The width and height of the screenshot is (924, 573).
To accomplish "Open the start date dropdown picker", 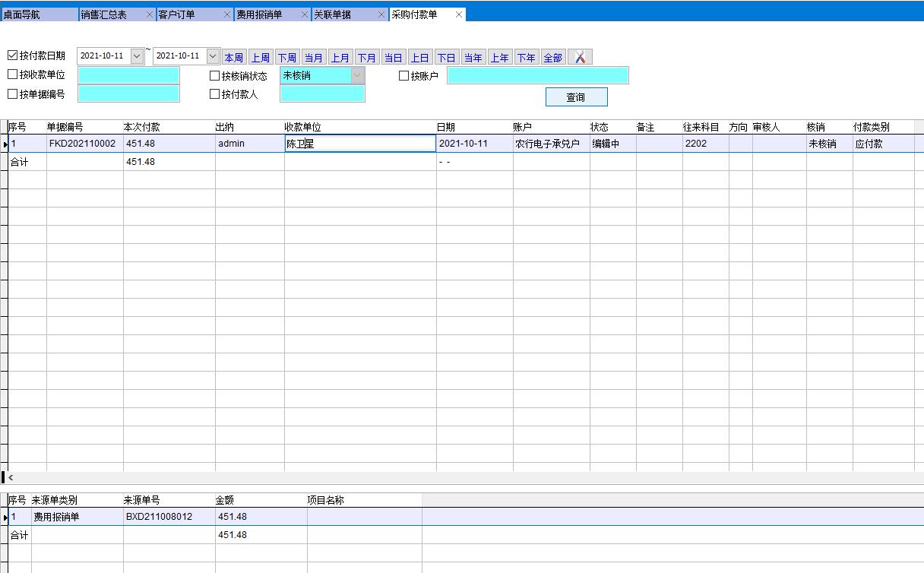I will (137, 56).
